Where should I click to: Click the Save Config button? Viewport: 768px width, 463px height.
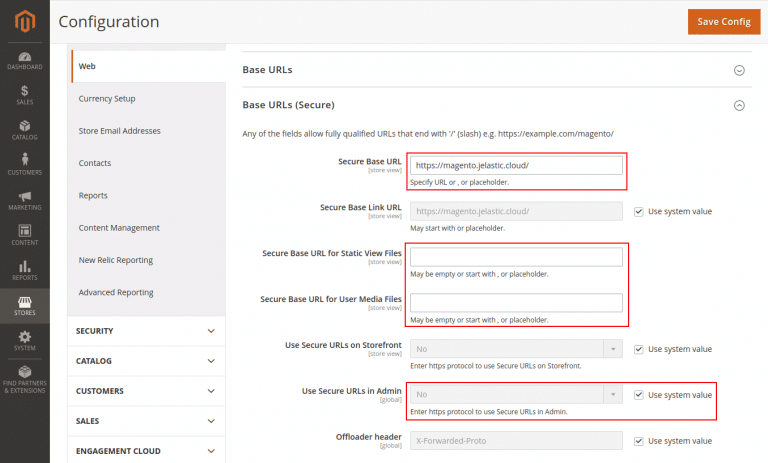(724, 22)
